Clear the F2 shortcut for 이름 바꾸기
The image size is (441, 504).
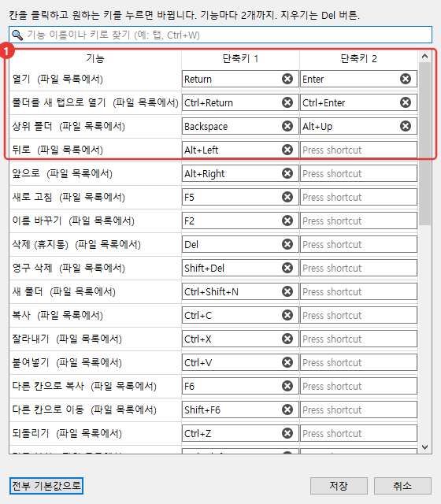click(x=287, y=220)
